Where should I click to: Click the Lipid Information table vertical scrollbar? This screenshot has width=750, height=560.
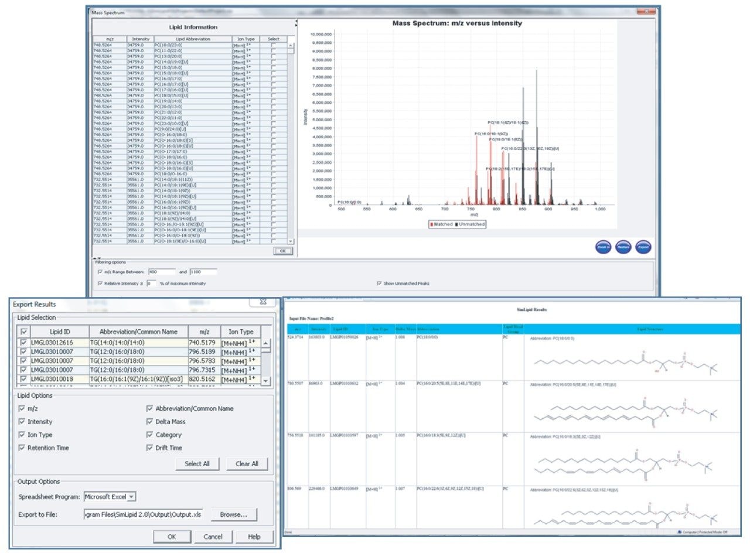pos(291,144)
